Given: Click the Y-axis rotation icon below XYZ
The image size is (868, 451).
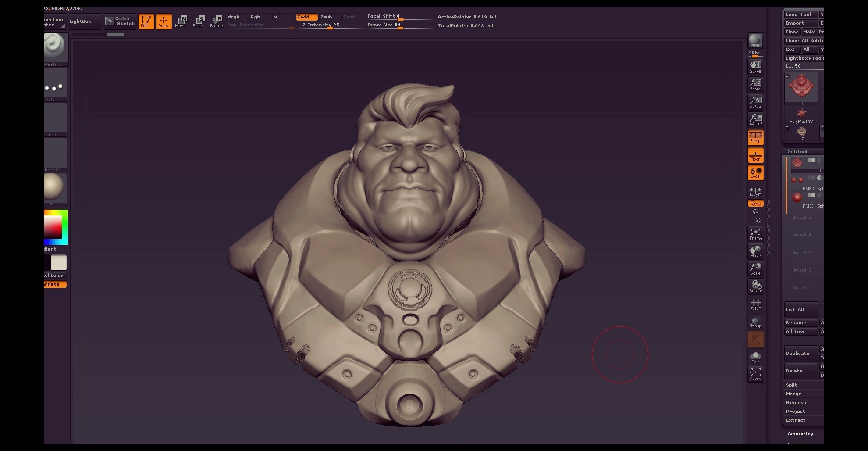Looking at the screenshot, I should [755, 212].
